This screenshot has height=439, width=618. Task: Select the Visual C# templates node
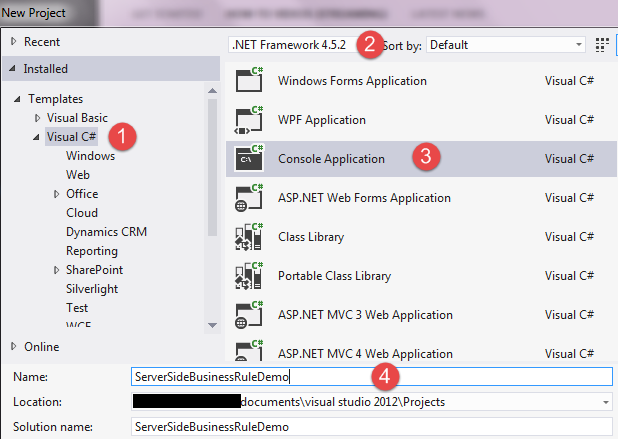[71, 137]
